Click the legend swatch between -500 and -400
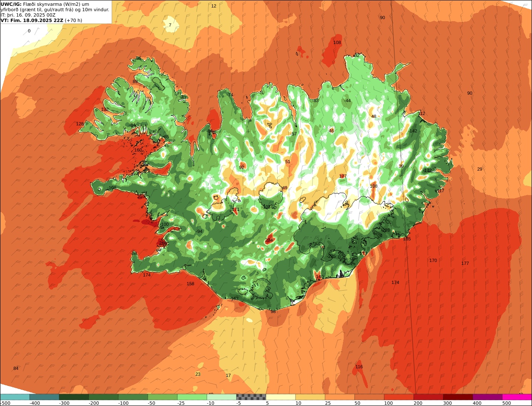 (15, 397)
